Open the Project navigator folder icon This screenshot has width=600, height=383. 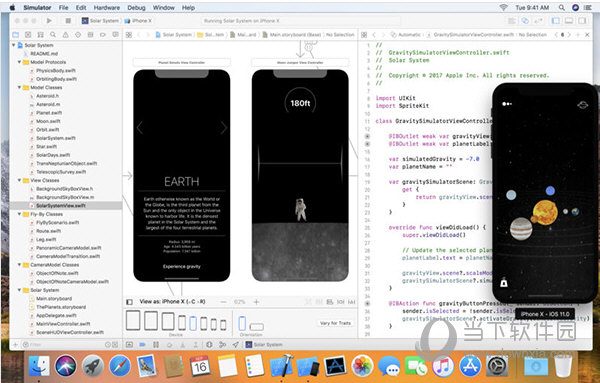click(x=16, y=34)
